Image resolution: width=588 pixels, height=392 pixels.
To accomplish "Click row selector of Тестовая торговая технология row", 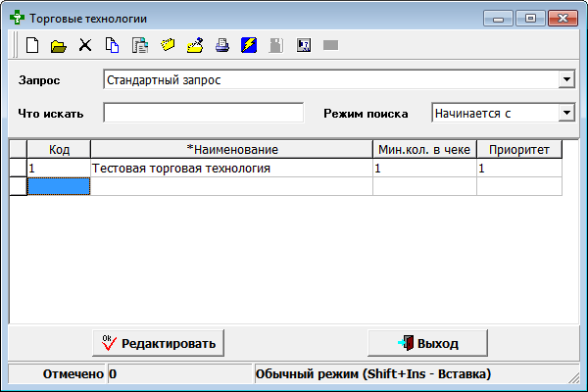I will [x=18, y=168].
